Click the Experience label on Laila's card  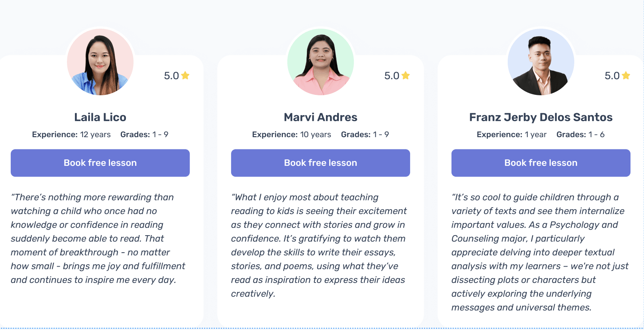click(55, 134)
